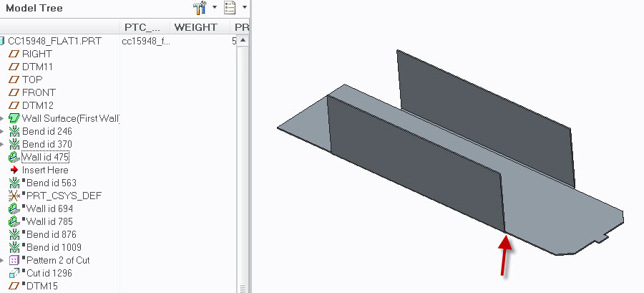Image resolution: width=644 pixels, height=293 pixels.
Task: Click the RIGHT datum plane icon
Action: pos(14,54)
